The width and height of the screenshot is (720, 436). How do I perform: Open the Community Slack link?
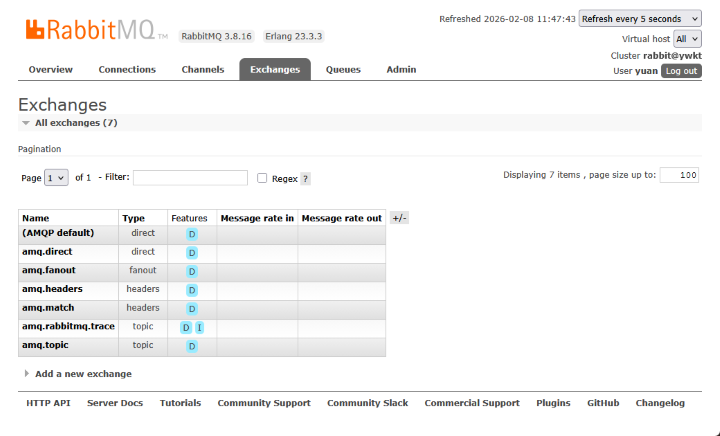point(367,403)
